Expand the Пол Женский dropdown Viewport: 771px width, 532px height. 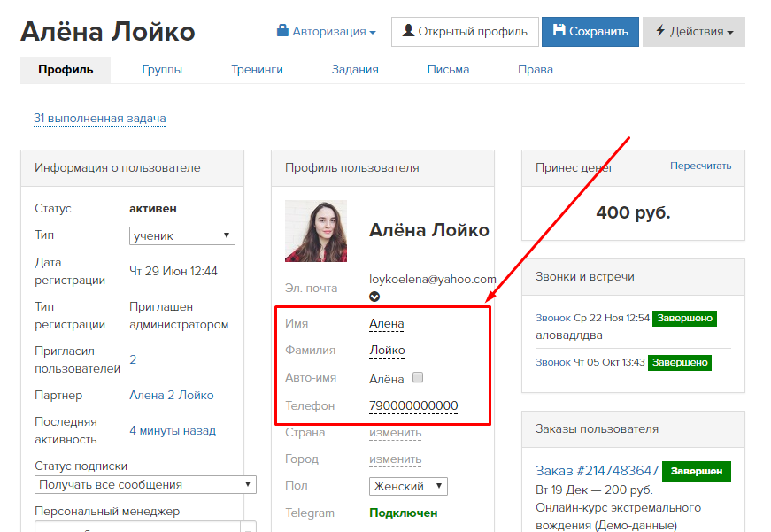point(408,486)
